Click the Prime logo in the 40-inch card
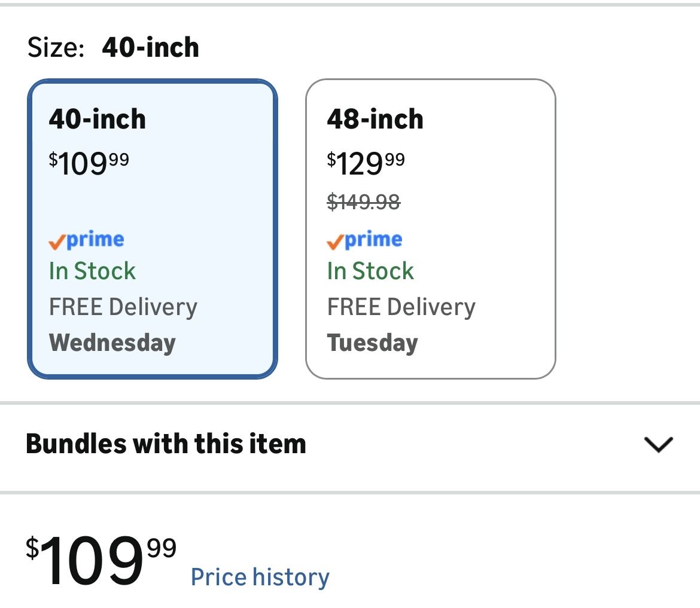The width and height of the screenshot is (700, 608). (x=87, y=240)
